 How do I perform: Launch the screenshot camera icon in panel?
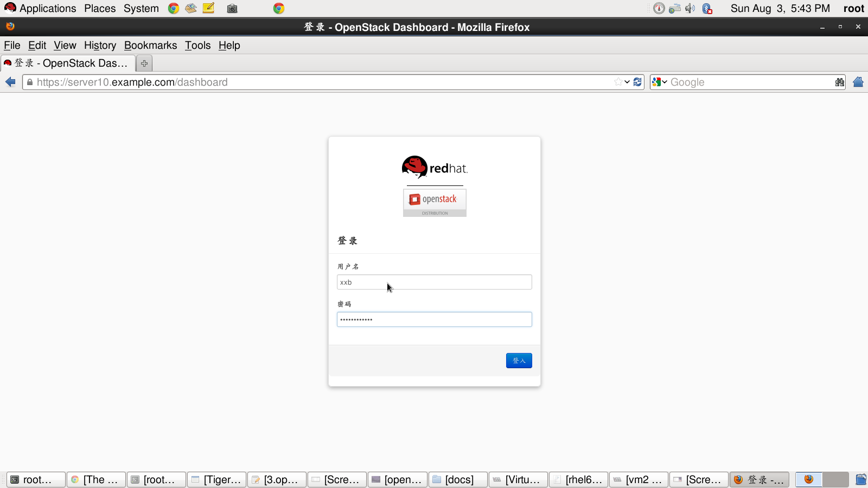(x=232, y=8)
